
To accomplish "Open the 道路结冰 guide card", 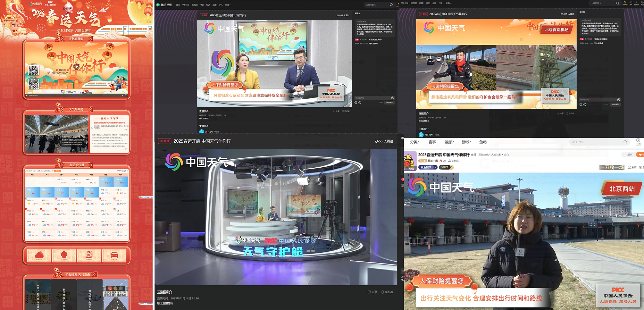I will (x=38, y=294).
